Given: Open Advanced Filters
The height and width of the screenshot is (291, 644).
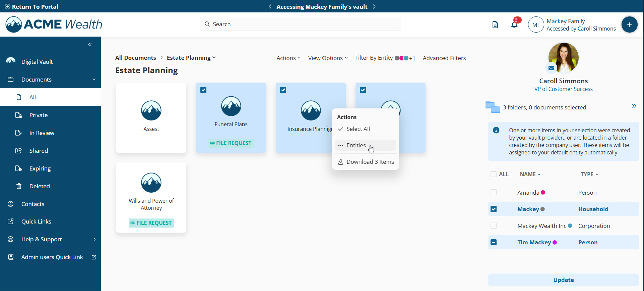Looking at the screenshot, I should tap(444, 58).
